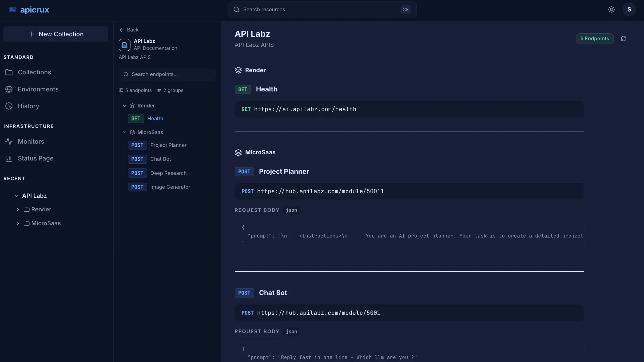Click the globe icon beside 5 endpoints
The height and width of the screenshot is (362, 644).
tap(121, 90)
